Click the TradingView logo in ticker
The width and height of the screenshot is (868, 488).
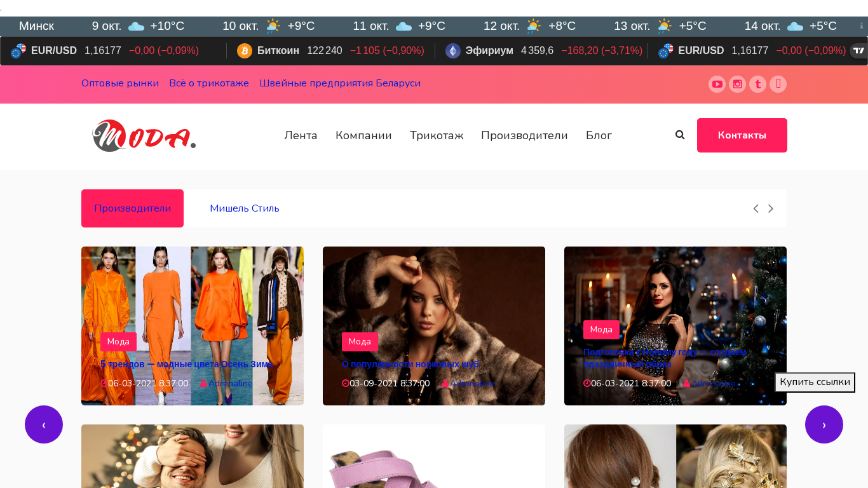coord(858,51)
